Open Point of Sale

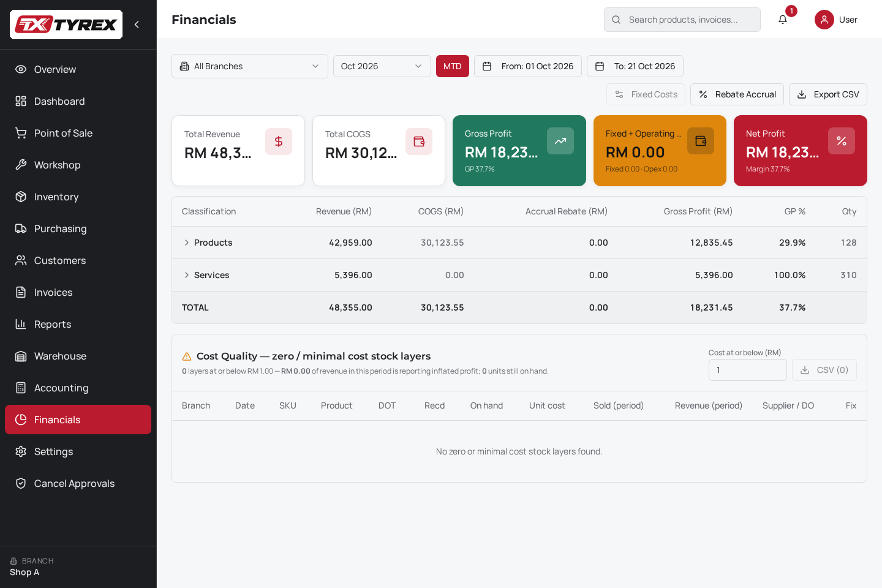(78, 133)
